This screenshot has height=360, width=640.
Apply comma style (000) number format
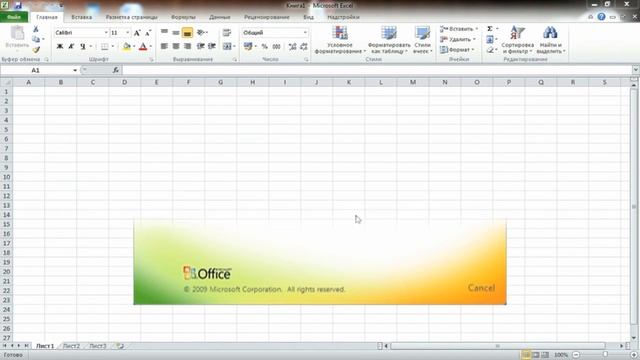coord(276,47)
